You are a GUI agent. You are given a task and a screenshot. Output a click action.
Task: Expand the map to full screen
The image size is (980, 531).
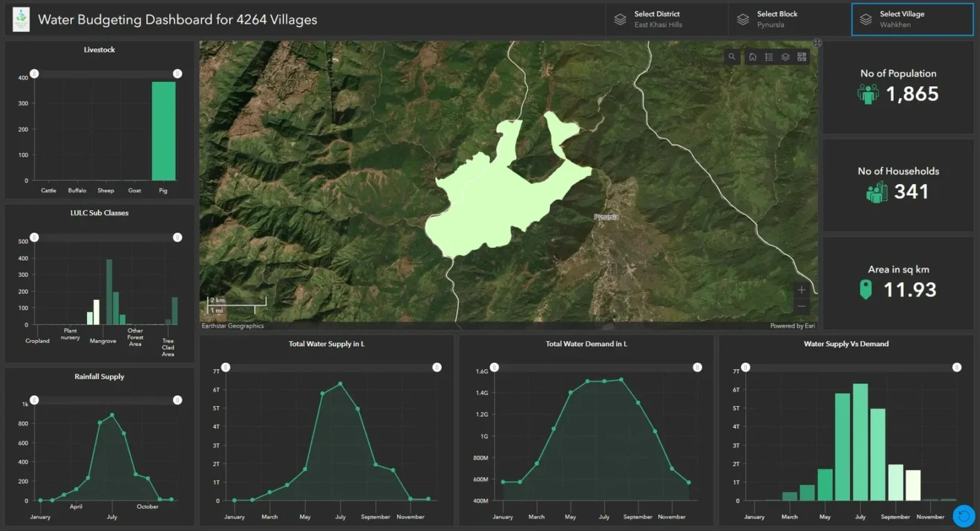click(817, 43)
